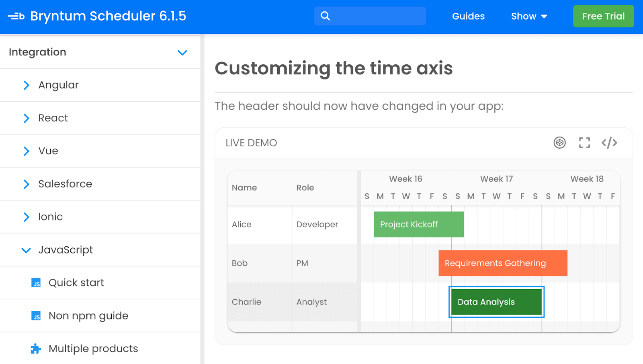This screenshot has height=364, width=643.
Task: Click the Integration section label
Action: coord(37,52)
